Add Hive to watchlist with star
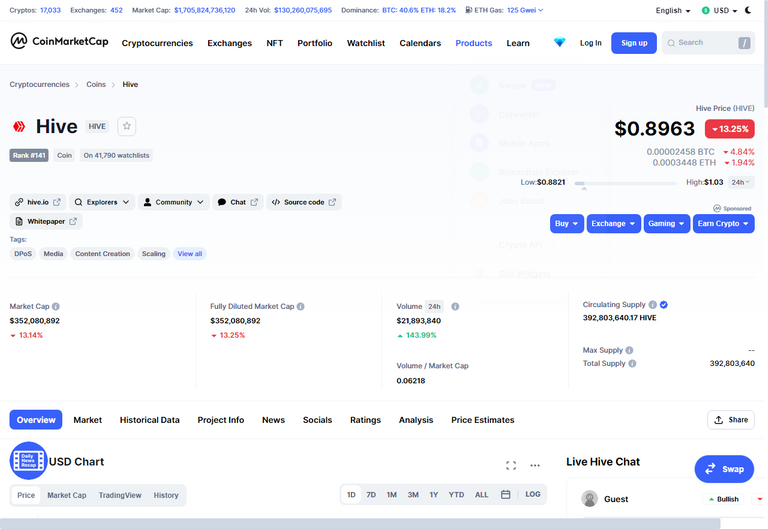Screen dimensions: 768x529 127,126
